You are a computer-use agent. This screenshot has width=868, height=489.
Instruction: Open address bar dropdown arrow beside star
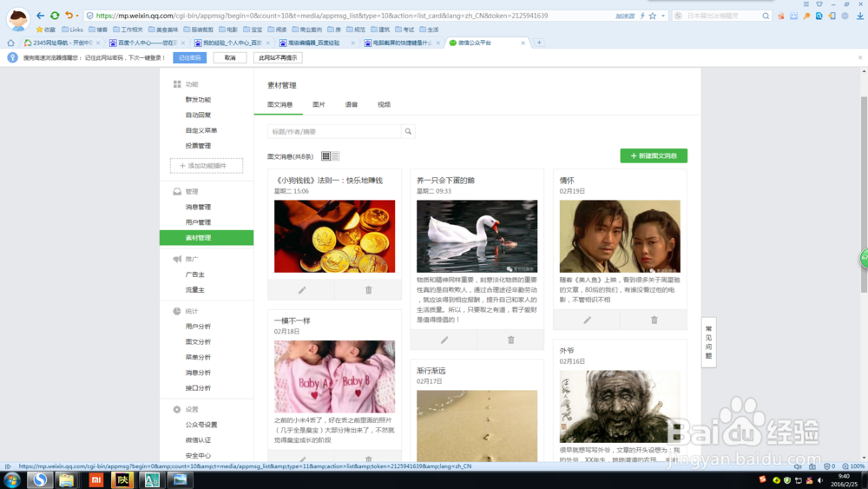(662, 16)
